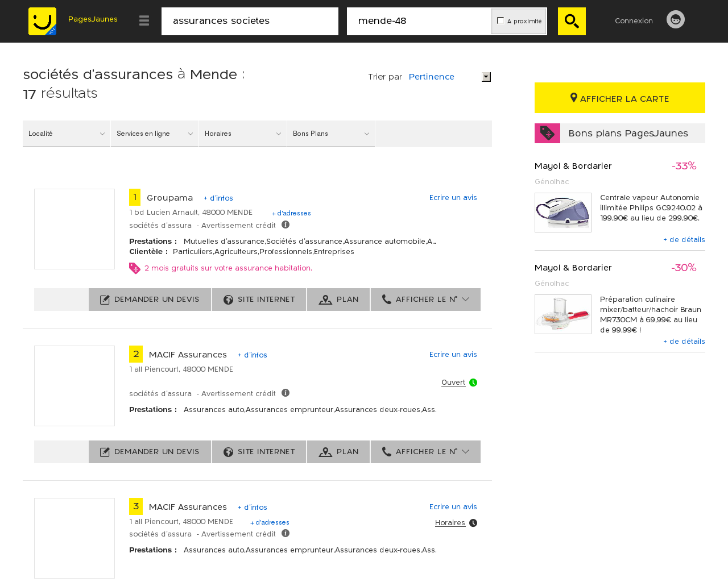Click the pink tag icon on Groupama offer
Image resolution: width=728 pixels, height=582 pixels.
pos(135,268)
